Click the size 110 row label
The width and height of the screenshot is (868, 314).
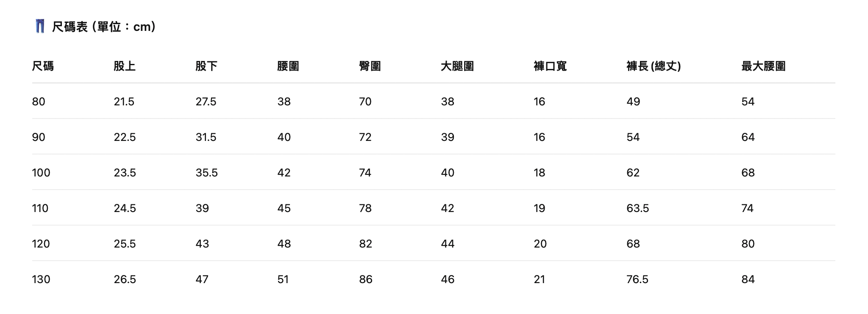[x=40, y=208]
